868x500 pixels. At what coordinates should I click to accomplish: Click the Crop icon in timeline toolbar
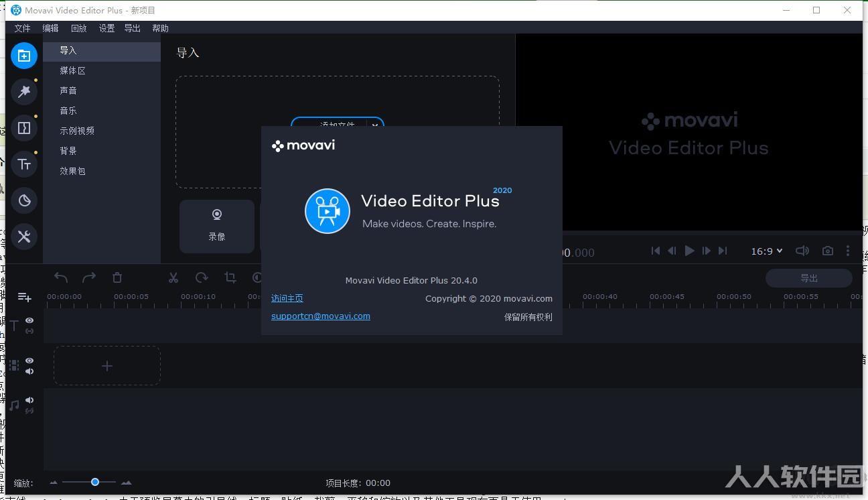(230, 277)
